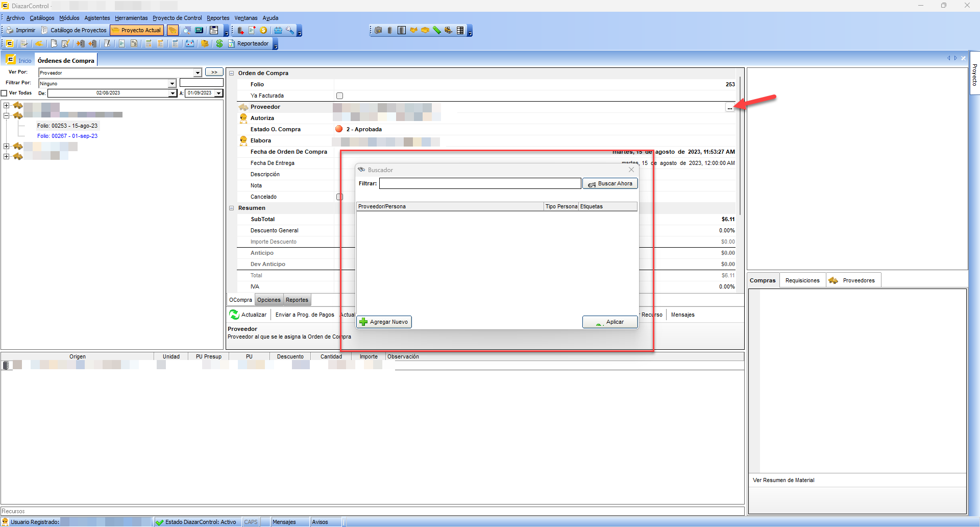This screenshot has height=527, width=980.
Task: Click the green plus Agregar Nuevo icon
Action: pyautogui.click(x=363, y=322)
